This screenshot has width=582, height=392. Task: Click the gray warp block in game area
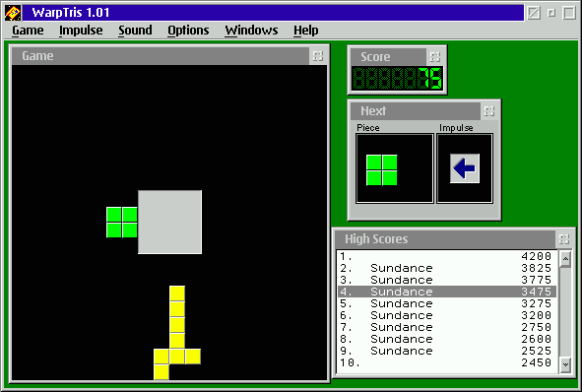[170, 222]
